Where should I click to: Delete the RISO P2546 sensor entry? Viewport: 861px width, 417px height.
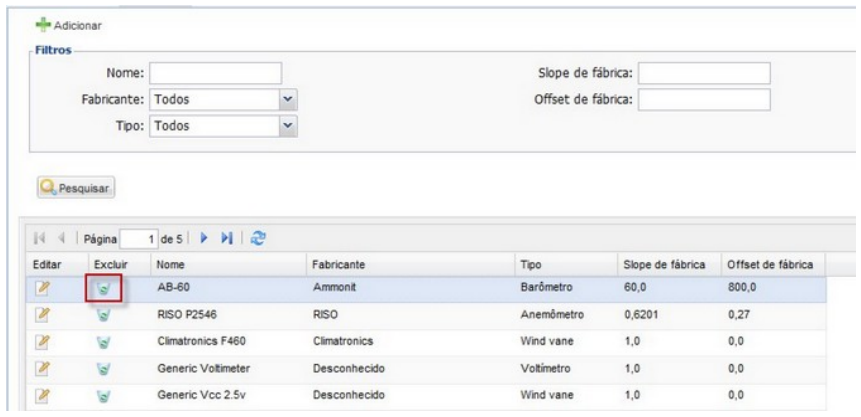(x=104, y=314)
